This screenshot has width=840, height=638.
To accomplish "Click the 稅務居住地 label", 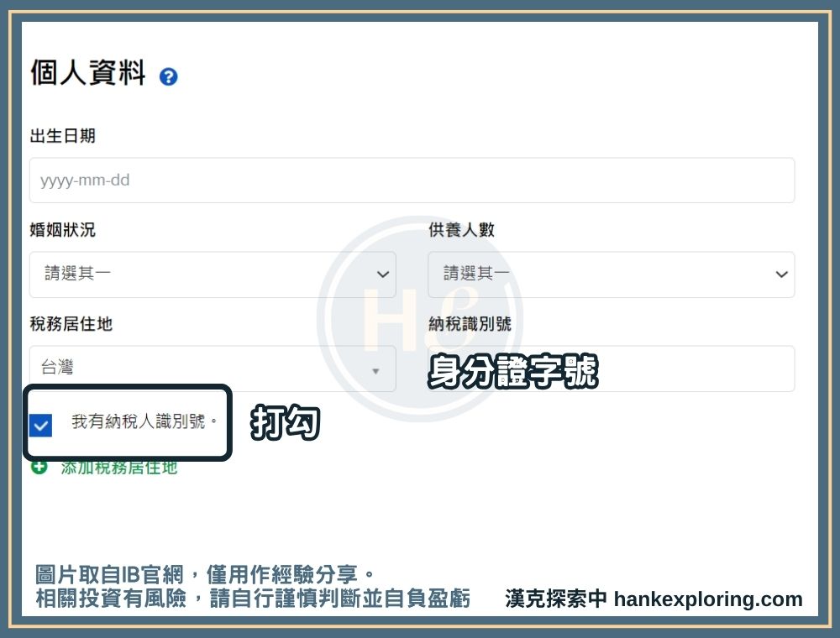I will pyautogui.click(x=71, y=324).
